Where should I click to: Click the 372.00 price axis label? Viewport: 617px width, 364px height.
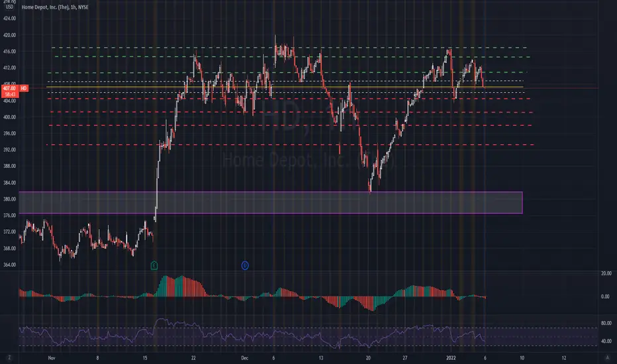click(9, 232)
